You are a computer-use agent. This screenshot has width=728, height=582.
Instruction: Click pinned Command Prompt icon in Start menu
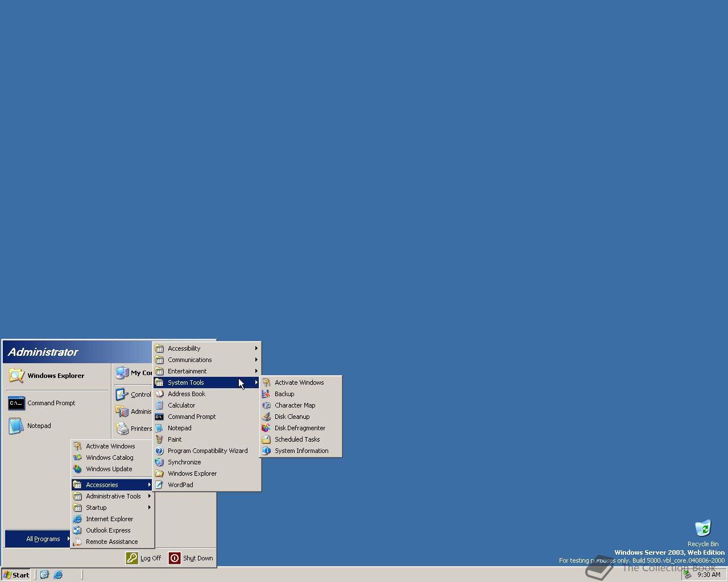[x=16, y=403]
